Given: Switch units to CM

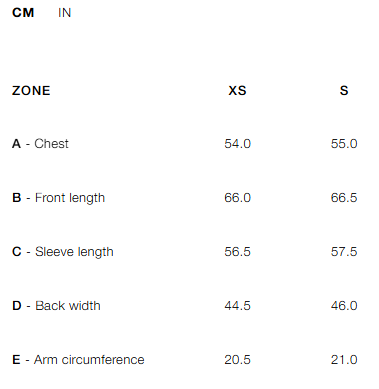Looking at the screenshot, I should tap(23, 13).
